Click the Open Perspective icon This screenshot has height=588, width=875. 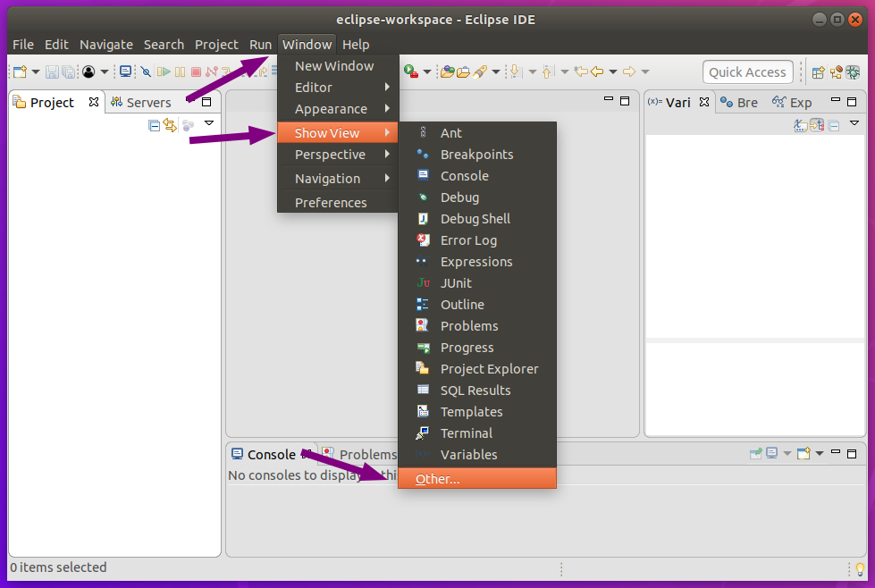click(x=819, y=72)
